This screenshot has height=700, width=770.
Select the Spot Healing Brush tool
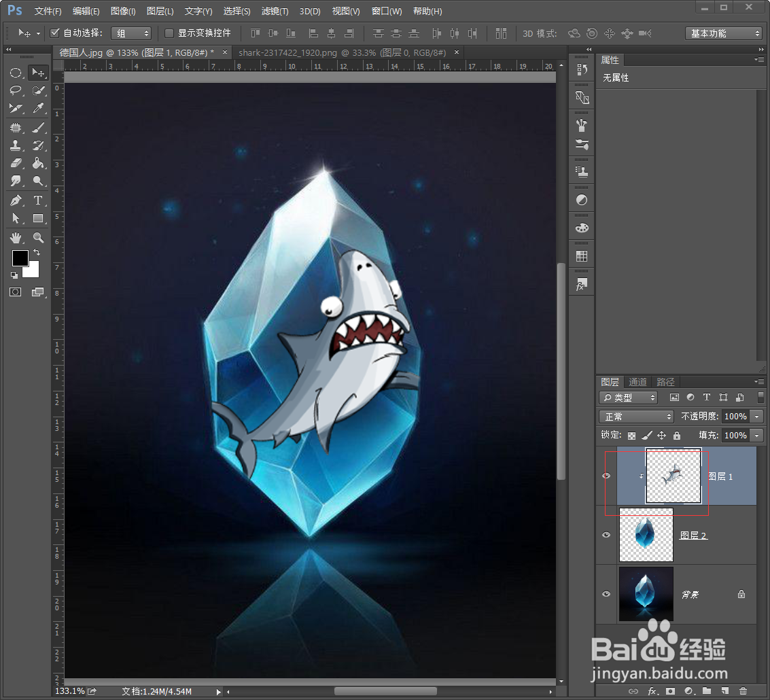pos(16,128)
